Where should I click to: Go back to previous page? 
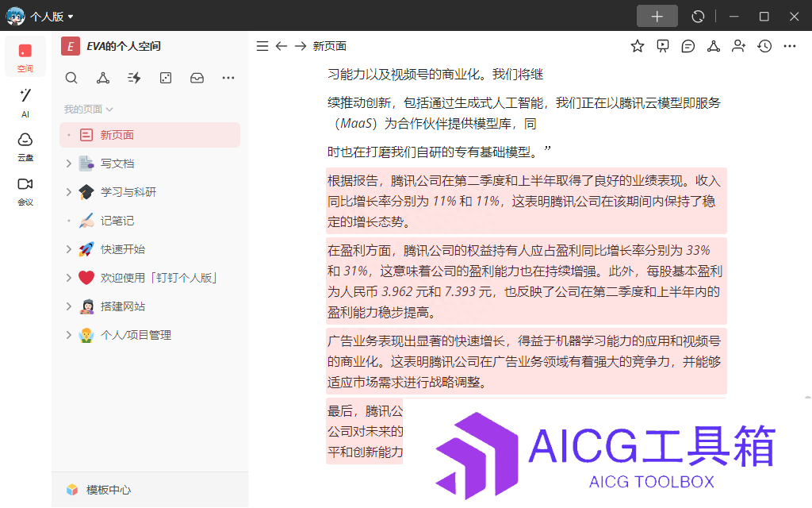(x=282, y=46)
